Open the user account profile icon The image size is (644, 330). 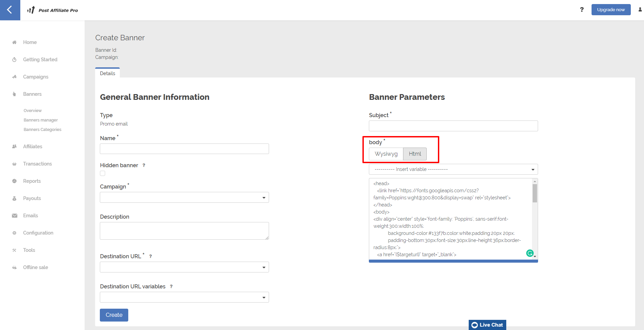[x=640, y=9]
